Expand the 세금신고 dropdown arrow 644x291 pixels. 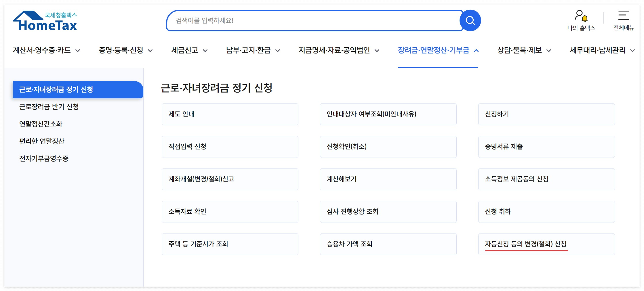click(205, 50)
